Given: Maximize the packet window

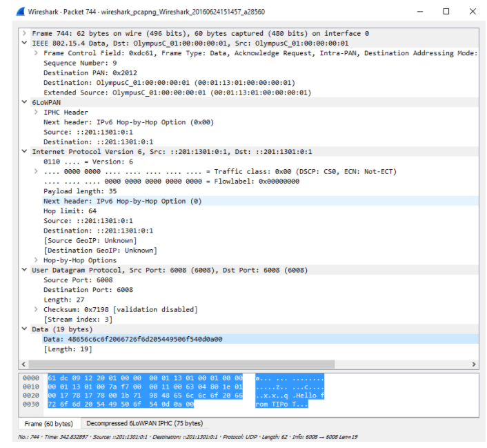Looking at the screenshot, I should coord(446,12).
